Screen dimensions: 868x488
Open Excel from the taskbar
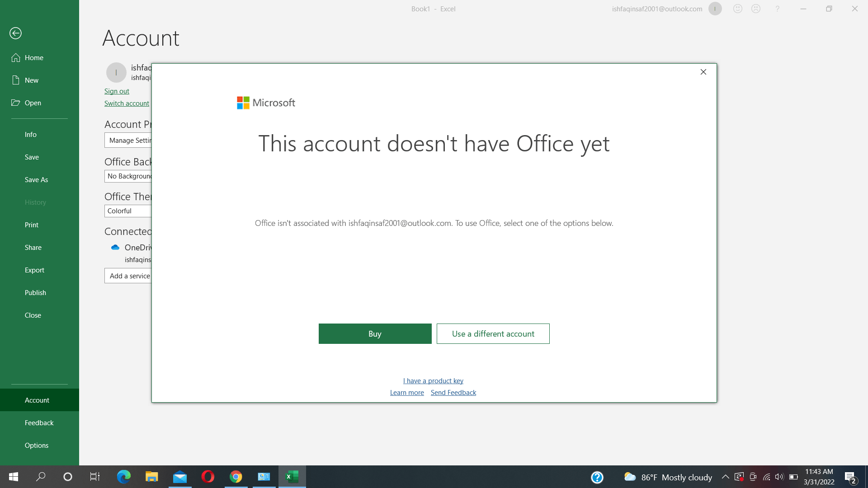tap(292, 477)
